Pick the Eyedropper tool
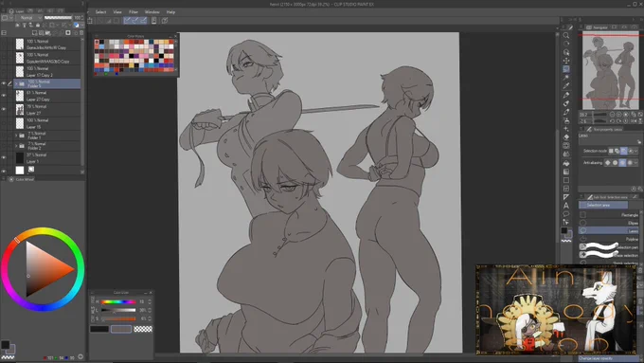Image resolution: width=644 pixels, height=363 pixels. point(566,86)
